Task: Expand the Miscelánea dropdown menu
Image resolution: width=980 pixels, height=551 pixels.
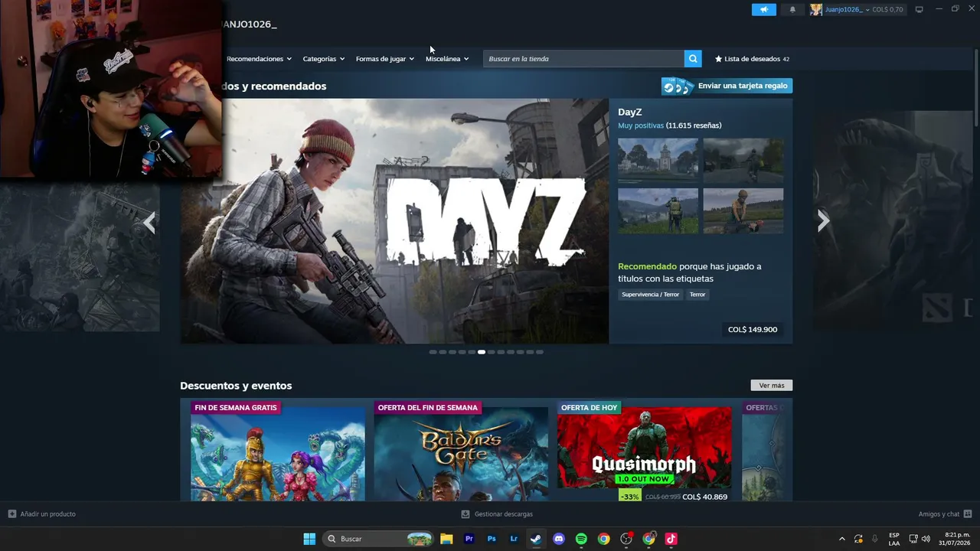Action: coord(447,59)
